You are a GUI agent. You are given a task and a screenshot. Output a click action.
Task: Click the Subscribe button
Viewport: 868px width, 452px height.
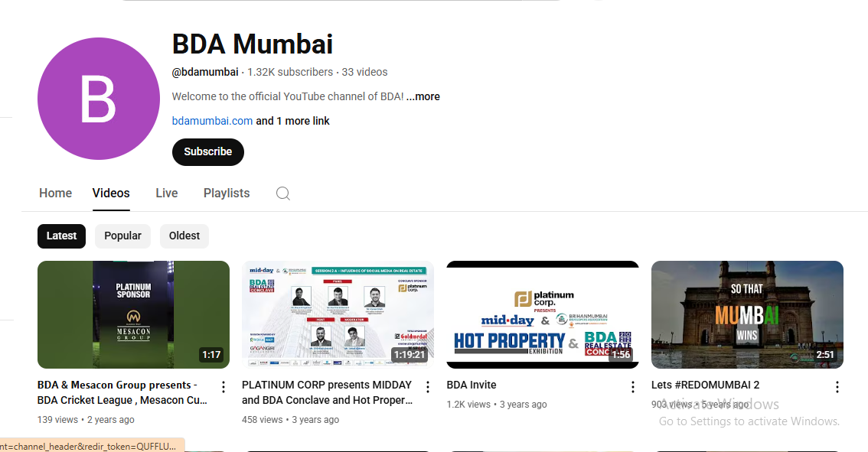(x=208, y=151)
